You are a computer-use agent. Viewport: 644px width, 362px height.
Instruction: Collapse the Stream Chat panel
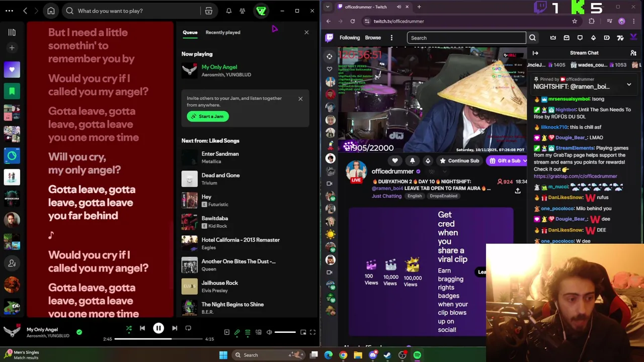tap(535, 53)
